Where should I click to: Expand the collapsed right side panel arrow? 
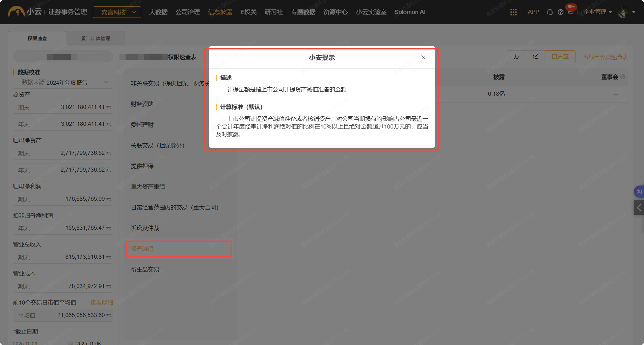tap(639, 208)
